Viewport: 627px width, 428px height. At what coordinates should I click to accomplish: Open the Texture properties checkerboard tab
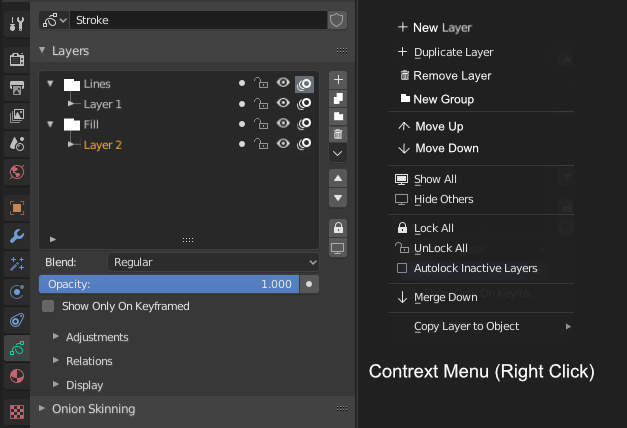[16, 412]
